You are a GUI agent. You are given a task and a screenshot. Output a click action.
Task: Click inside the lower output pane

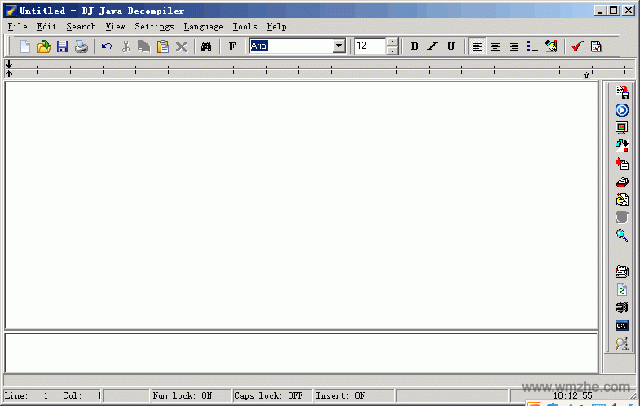click(x=301, y=353)
